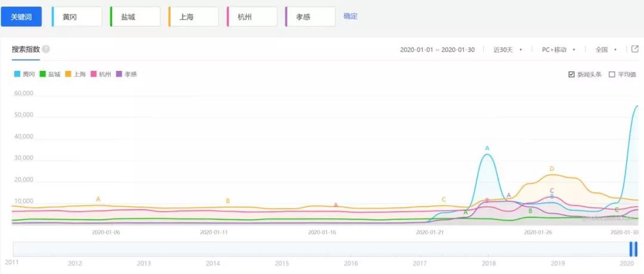Click the purple news marker C on 孝感 curve
Screen dimensions: 644x274
tap(552, 191)
